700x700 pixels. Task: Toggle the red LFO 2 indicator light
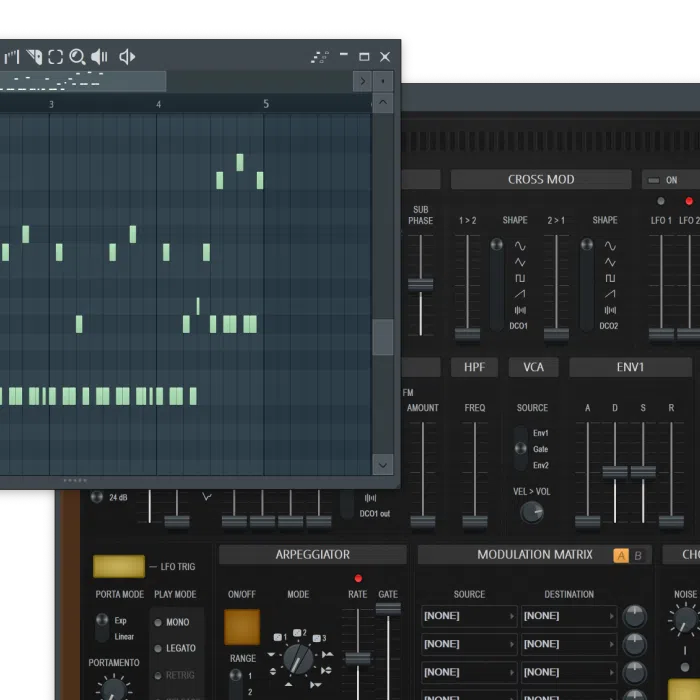(689, 201)
